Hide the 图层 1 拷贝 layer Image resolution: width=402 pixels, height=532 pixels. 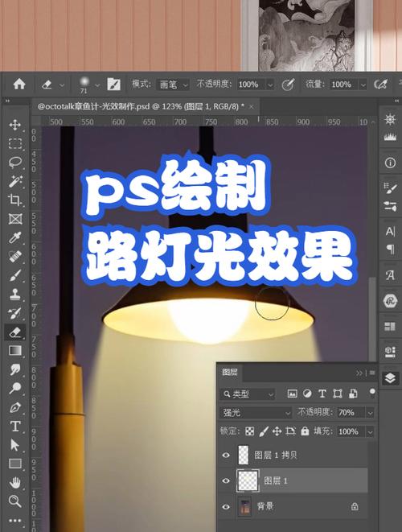click(x=226, y=455)
